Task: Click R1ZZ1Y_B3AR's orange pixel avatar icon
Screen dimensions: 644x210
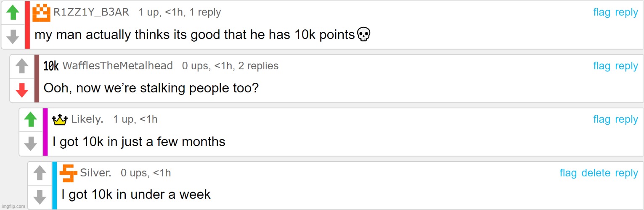Action: point(42,13)
